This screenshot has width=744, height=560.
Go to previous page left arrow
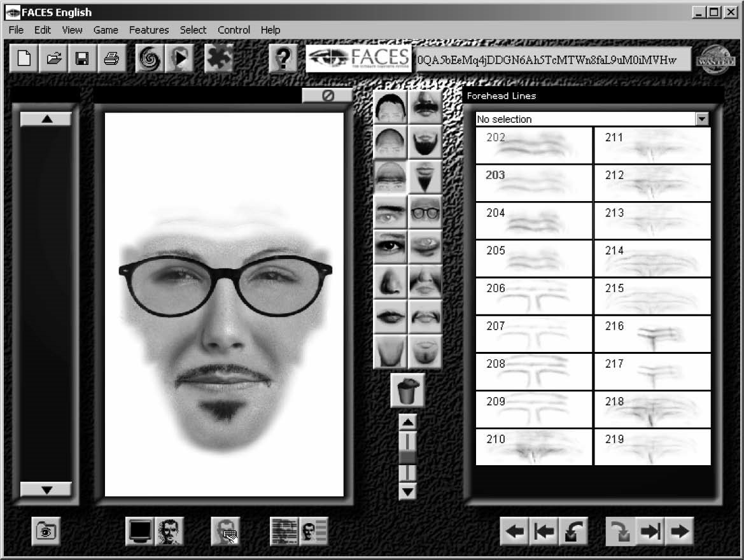[515, 531]
